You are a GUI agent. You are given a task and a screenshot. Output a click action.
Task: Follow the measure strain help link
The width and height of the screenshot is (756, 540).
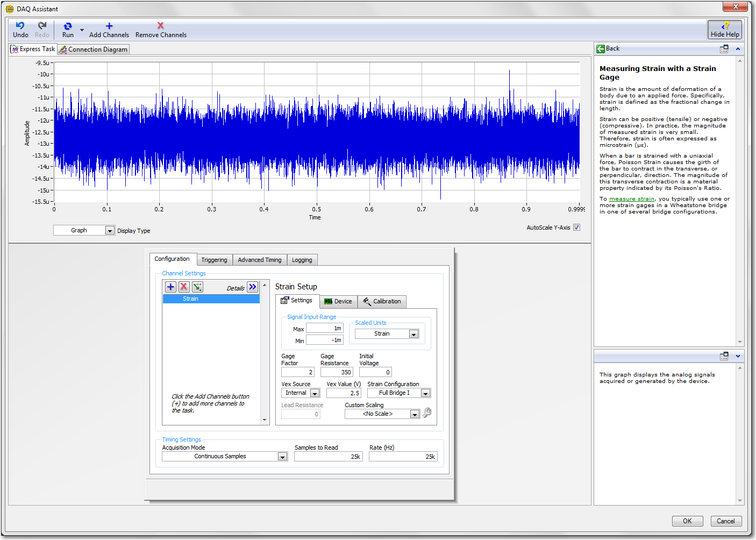pyautogui.click(x=631, y=199)
